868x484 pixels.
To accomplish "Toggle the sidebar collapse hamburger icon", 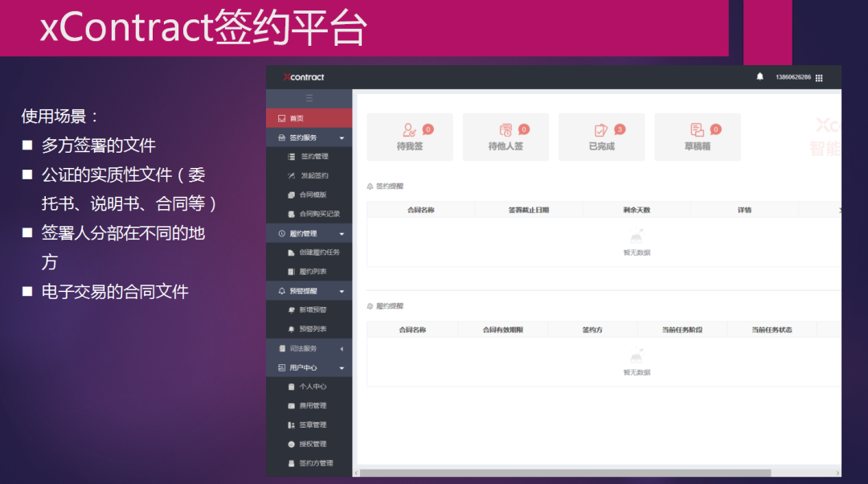I will tap(309, 98).
